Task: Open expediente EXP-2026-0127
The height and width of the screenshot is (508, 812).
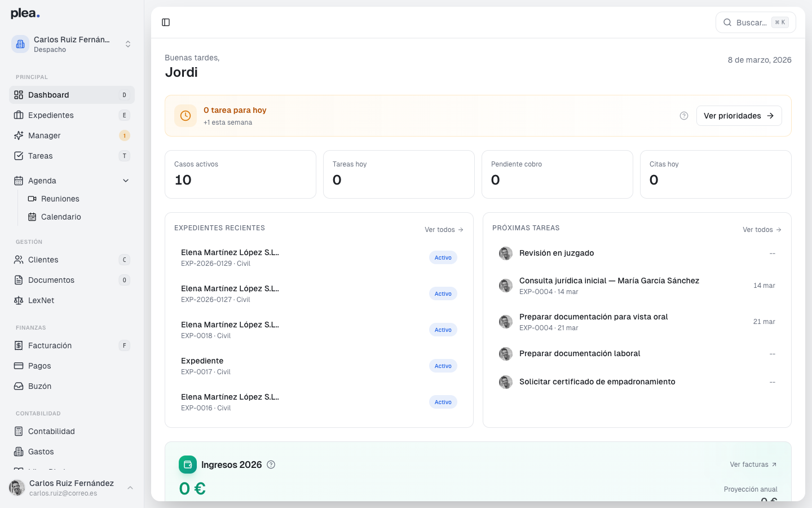Action: pos(319,294)
